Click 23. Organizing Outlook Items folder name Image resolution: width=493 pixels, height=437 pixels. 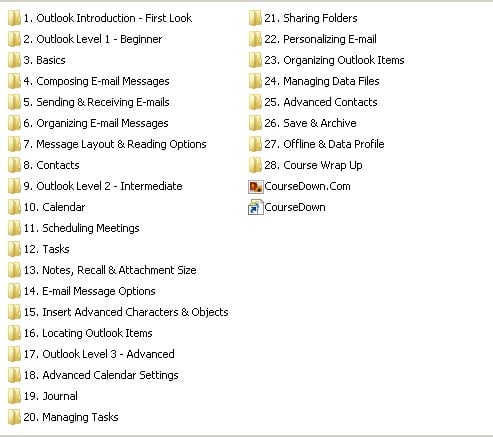pos(334,60)
